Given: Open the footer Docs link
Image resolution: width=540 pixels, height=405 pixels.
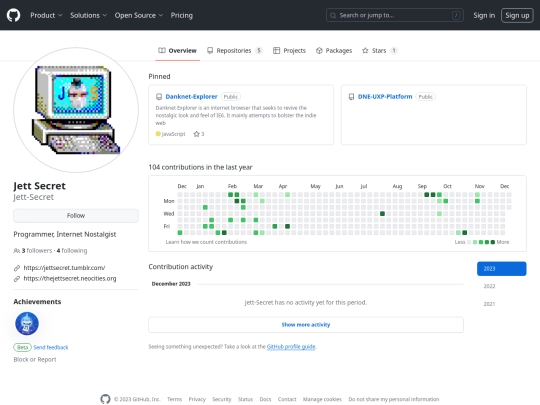Looking at the screenshot, I should click(x=265, y=399).
